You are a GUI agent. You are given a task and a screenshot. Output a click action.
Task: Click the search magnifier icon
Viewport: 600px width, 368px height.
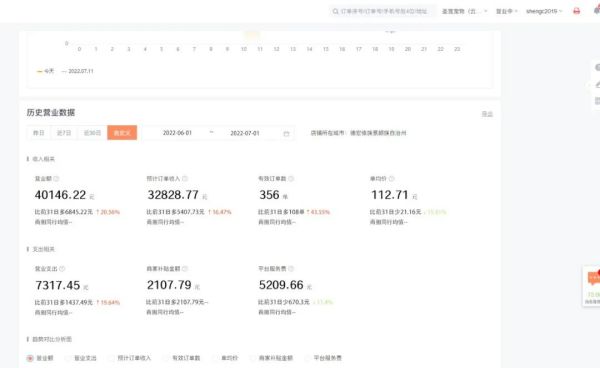tap(335, 11)
